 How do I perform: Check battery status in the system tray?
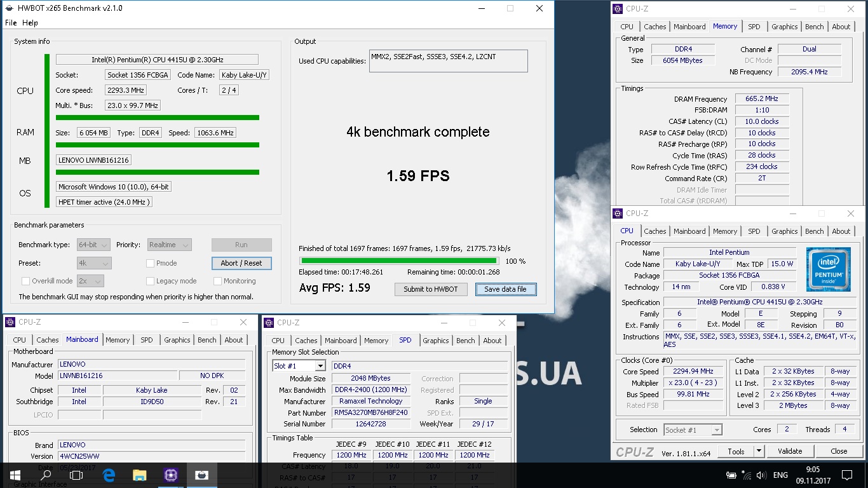click(731, 475)
